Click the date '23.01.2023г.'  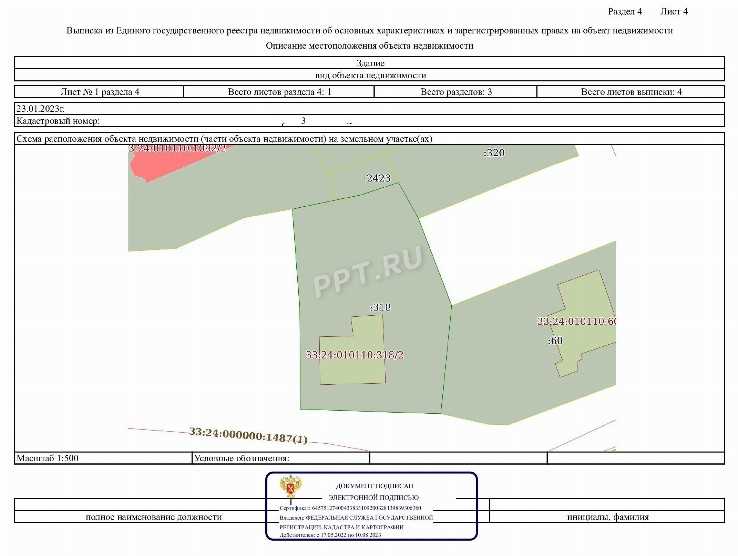click(x=40, y=108)
